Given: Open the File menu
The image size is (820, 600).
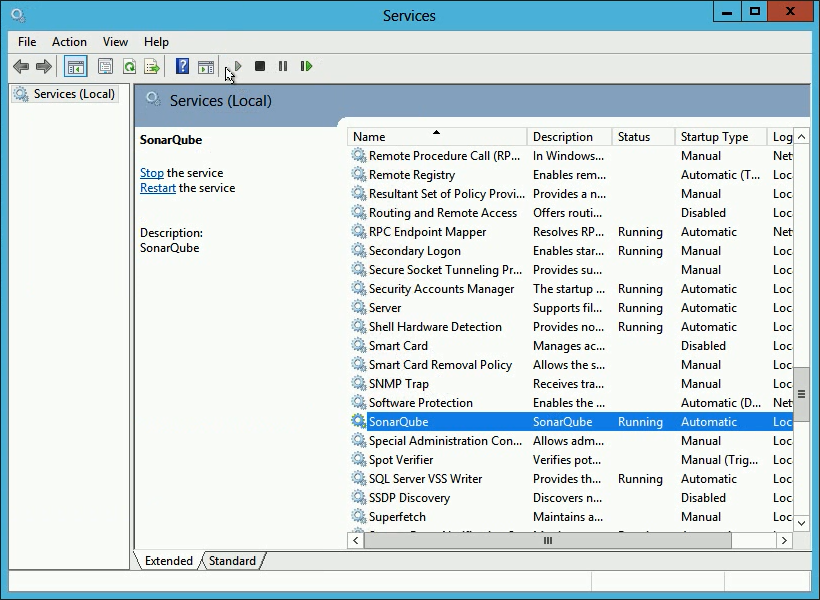Looking at the screenshot, I should pos(27,42).
